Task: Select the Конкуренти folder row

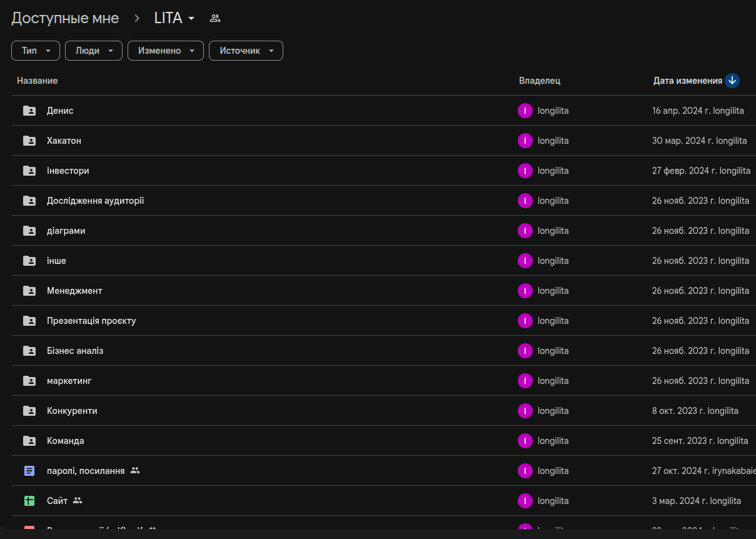Action: [x=72, y=411]
